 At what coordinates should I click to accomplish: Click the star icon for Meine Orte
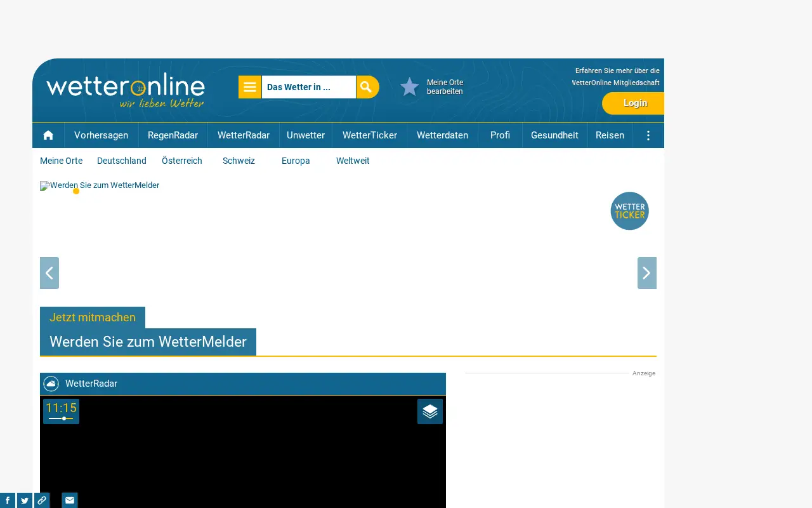pos(410,87)
